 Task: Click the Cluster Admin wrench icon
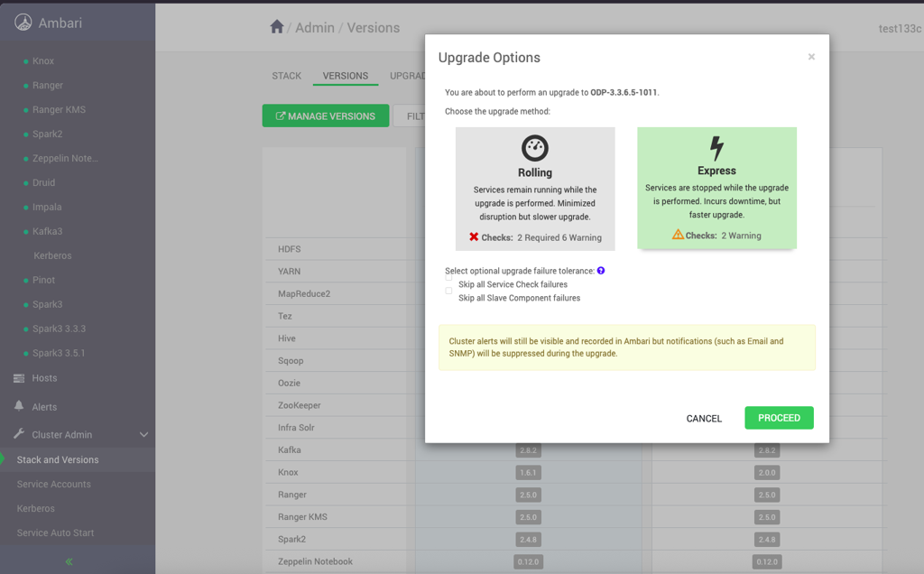pyautogui.click(x=19, y=434)
